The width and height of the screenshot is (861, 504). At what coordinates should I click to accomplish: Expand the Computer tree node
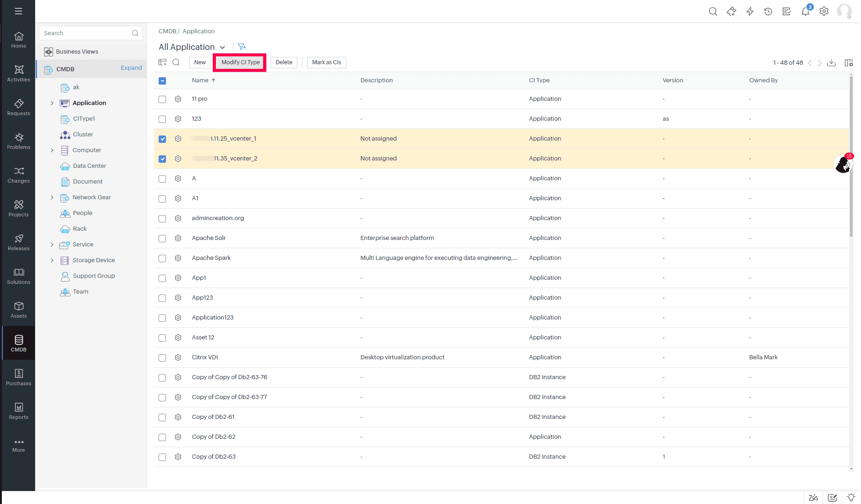pyautogui.click(x=52, y=150)
